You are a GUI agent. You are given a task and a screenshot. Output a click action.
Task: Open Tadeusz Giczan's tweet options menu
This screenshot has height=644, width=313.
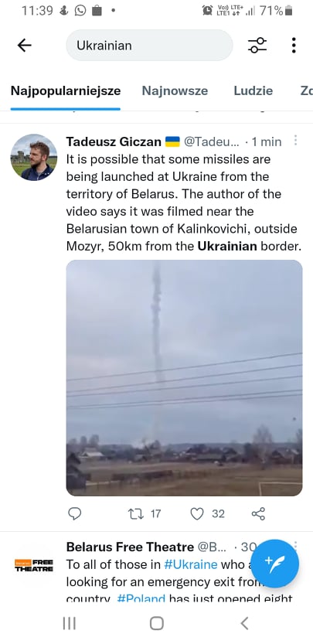coord(295,141)
